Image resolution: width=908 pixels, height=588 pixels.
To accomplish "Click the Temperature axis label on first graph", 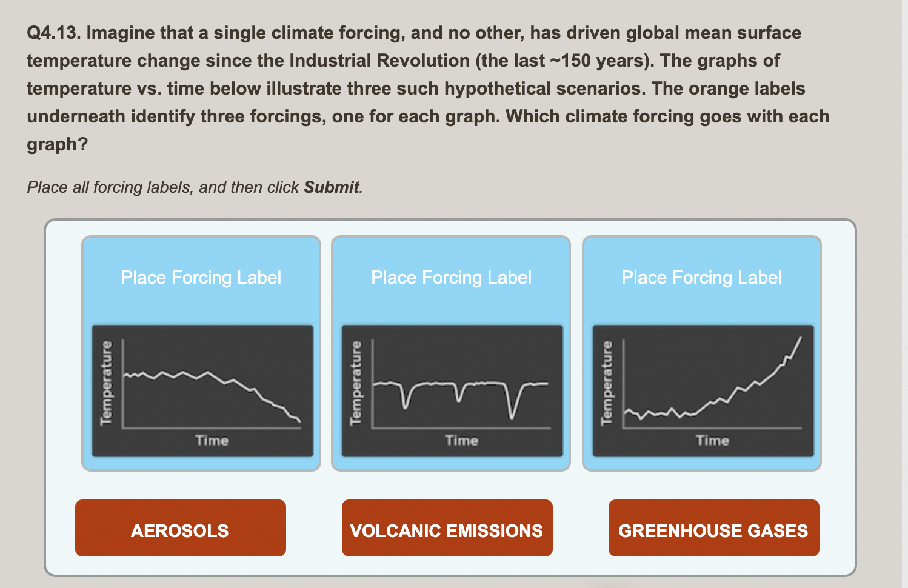I will pos(108,380).
